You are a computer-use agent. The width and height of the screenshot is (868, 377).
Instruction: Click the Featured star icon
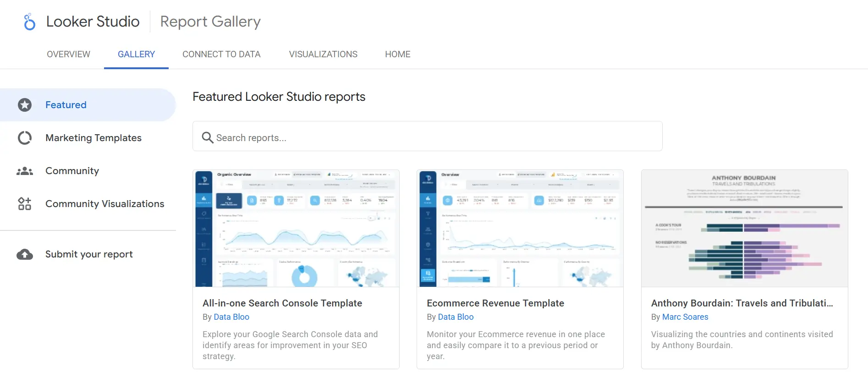[25, 105]
